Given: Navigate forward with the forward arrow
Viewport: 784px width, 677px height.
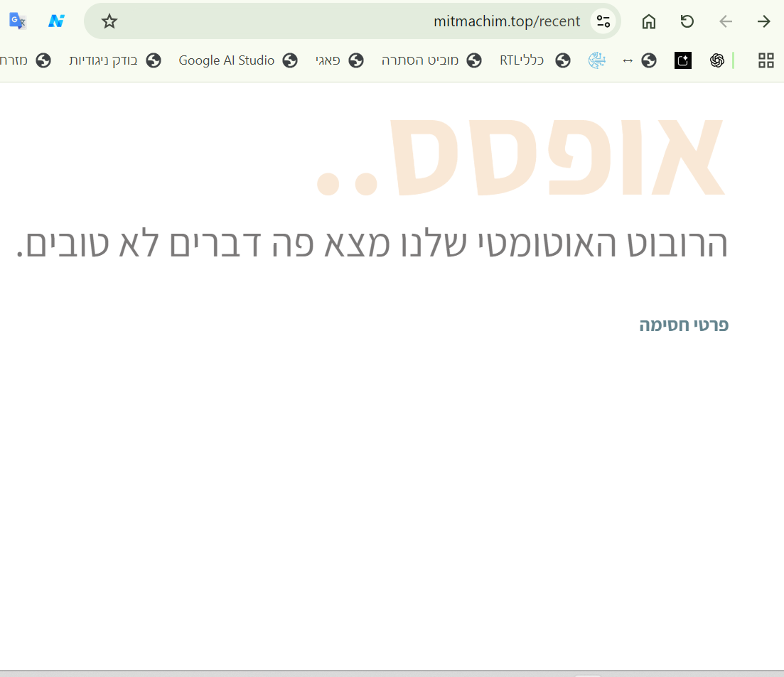Looking at the screenshot, I should pos(763,21).
